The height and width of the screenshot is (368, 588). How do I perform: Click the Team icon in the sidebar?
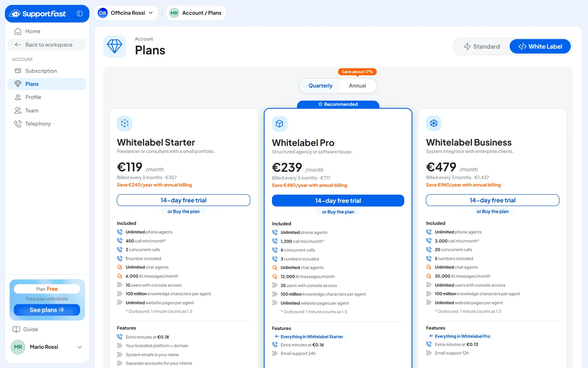tap(18, 110)
